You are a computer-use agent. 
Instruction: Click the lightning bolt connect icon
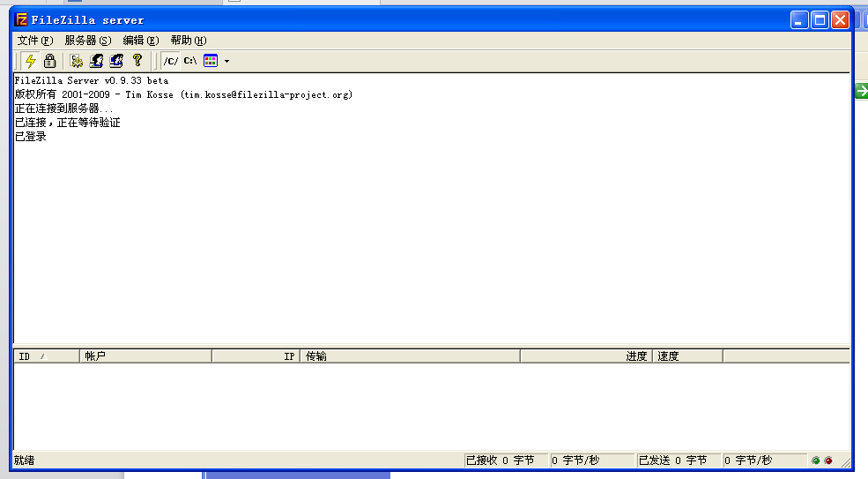[30, 61]
